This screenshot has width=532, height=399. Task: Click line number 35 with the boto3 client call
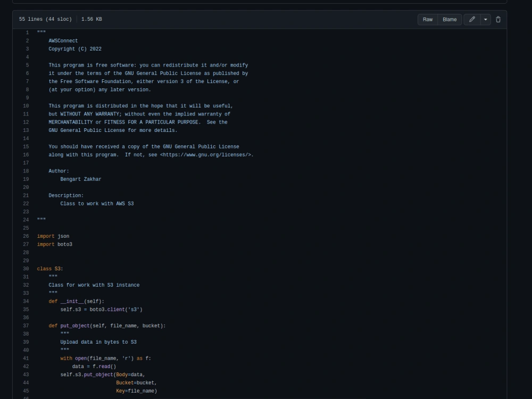(26, 309)
